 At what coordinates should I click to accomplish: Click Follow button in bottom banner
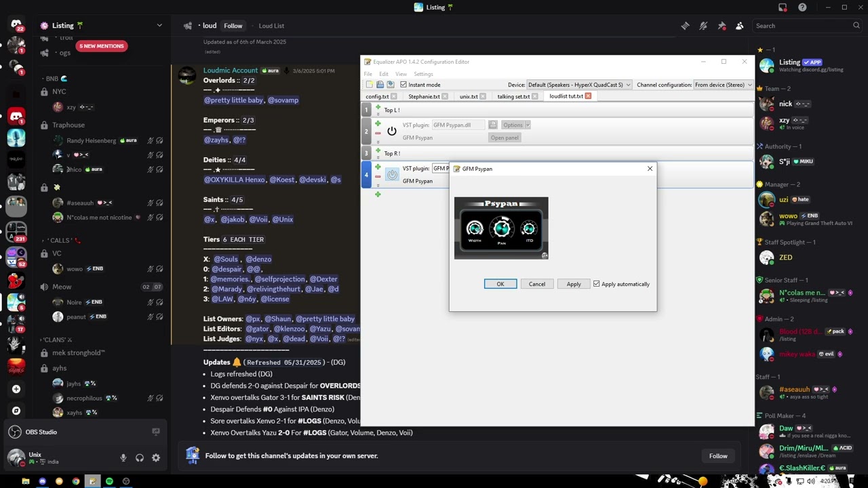click(718, 456)
